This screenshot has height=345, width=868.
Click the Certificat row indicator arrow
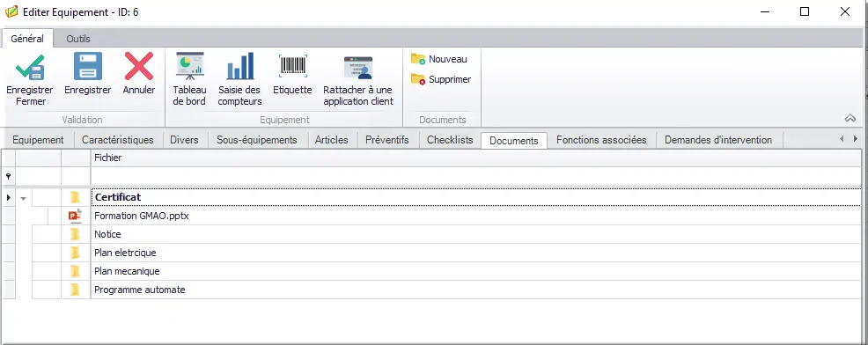point(8,197)
